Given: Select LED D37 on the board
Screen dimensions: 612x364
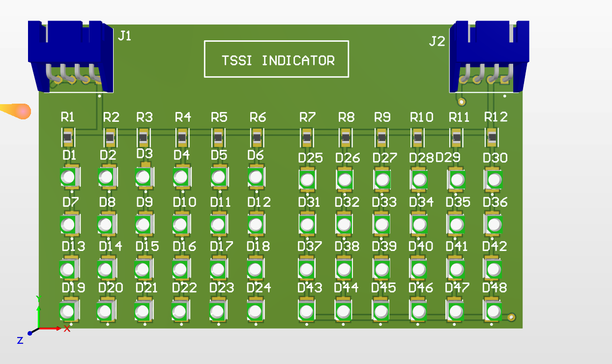Looking at the screenshot, I should (x=307, y=269).
